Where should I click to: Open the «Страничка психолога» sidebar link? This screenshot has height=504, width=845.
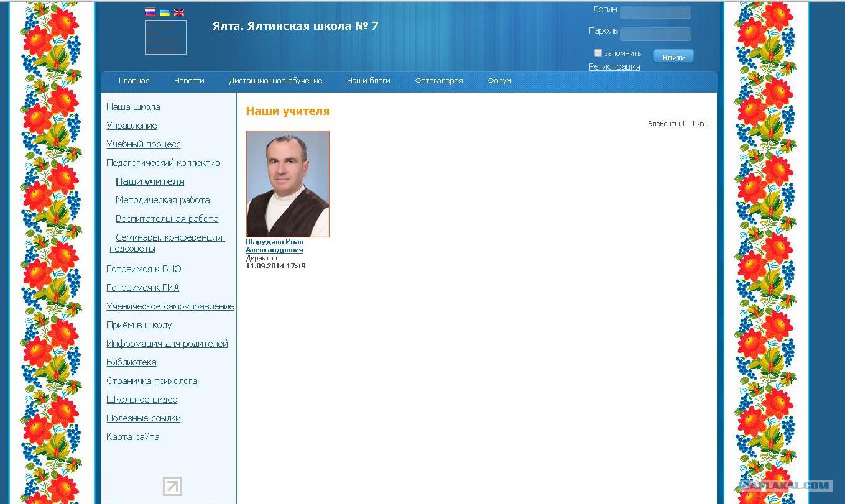click(152, 381)
